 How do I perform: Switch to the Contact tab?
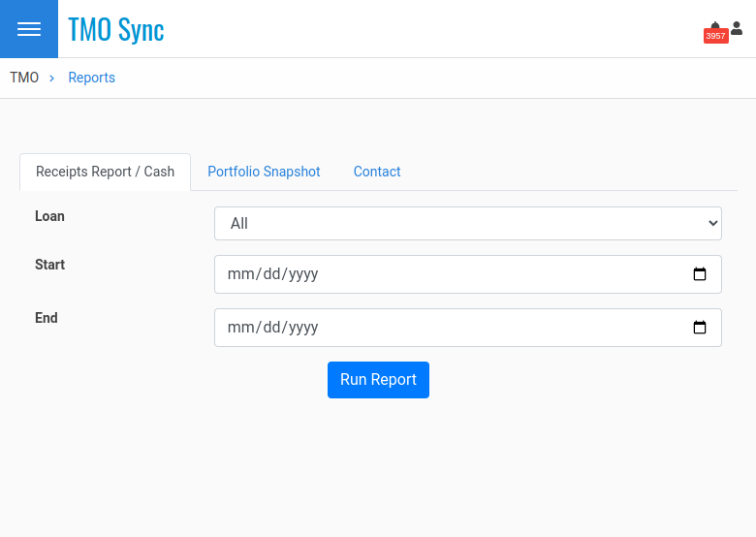pos(377,172)
